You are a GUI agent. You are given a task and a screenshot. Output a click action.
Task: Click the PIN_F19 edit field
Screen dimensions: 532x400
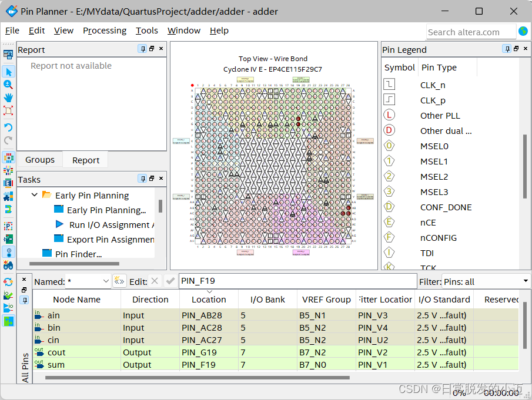pyautogui.click(x=297, y=281)
